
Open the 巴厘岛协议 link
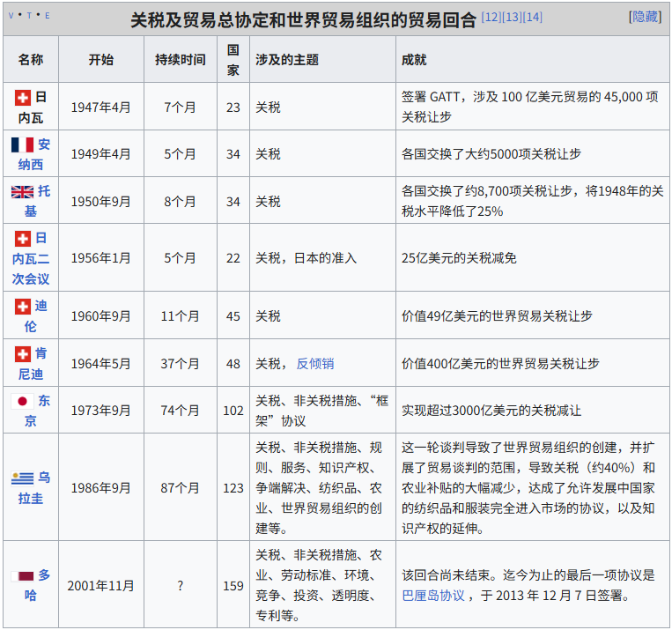coord(433,596)
